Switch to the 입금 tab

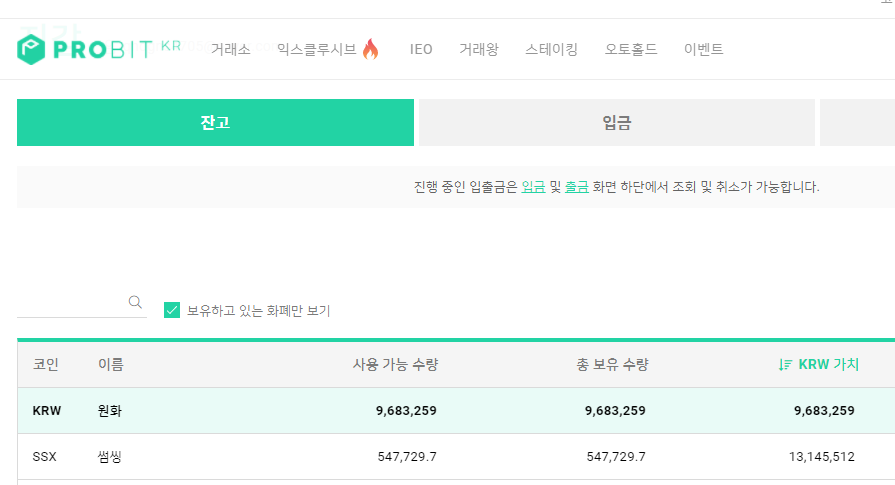[x=617, y=122]
